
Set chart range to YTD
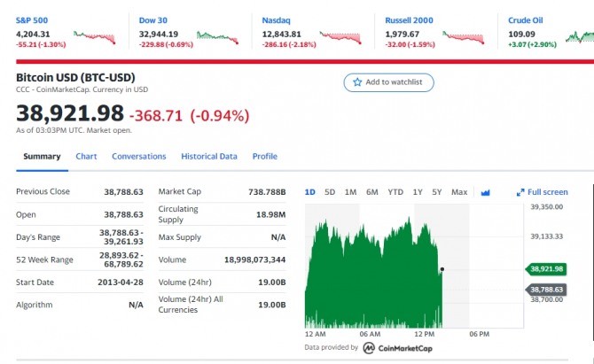point(395,192)
